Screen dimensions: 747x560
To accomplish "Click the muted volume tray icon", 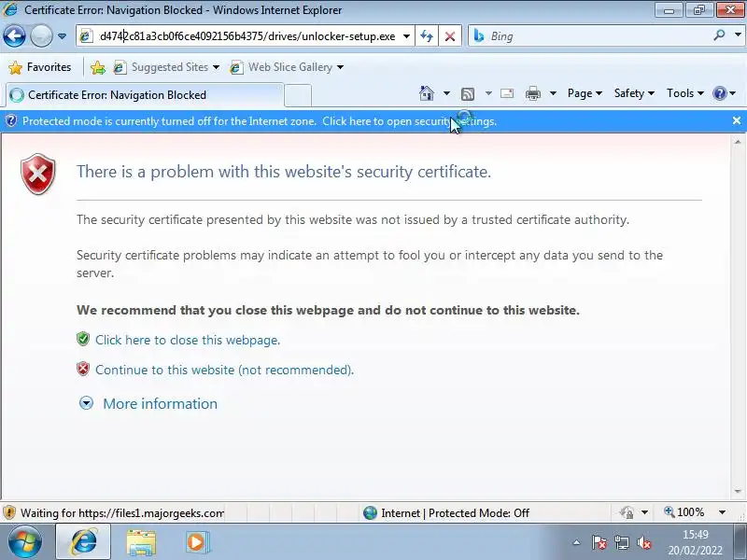I will point(644,542).
